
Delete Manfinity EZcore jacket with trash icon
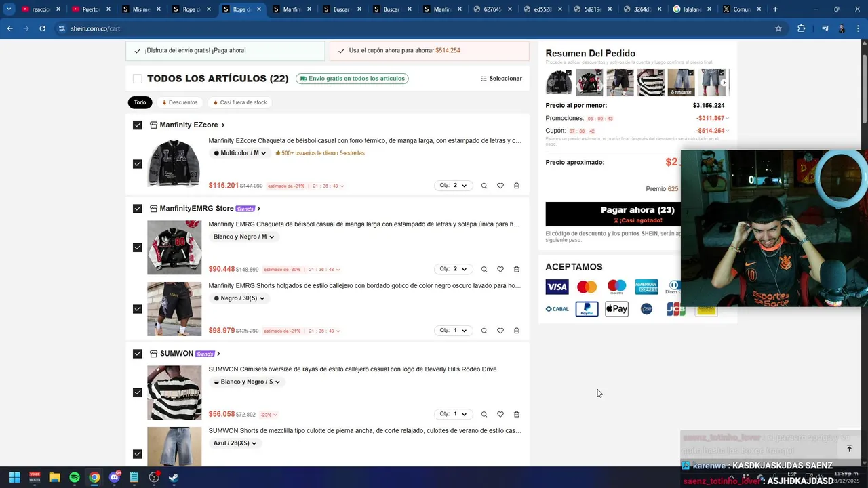[517, 186]
